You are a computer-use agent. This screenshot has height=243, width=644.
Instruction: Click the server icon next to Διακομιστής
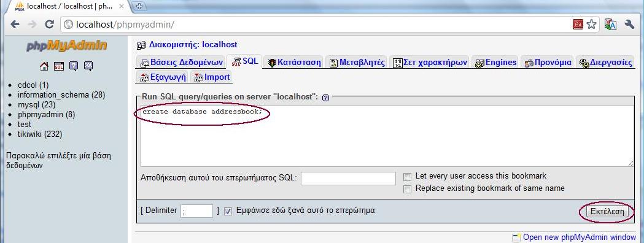coord(141,45)
